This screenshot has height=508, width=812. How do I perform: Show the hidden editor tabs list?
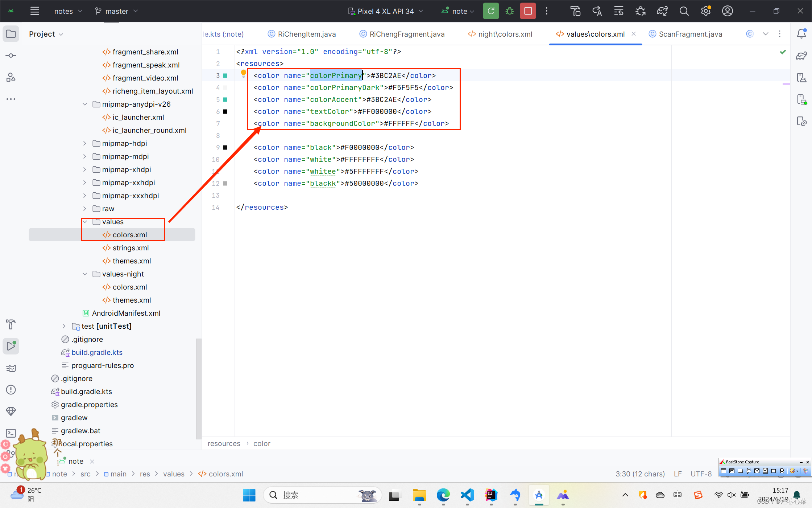point(766,34)
